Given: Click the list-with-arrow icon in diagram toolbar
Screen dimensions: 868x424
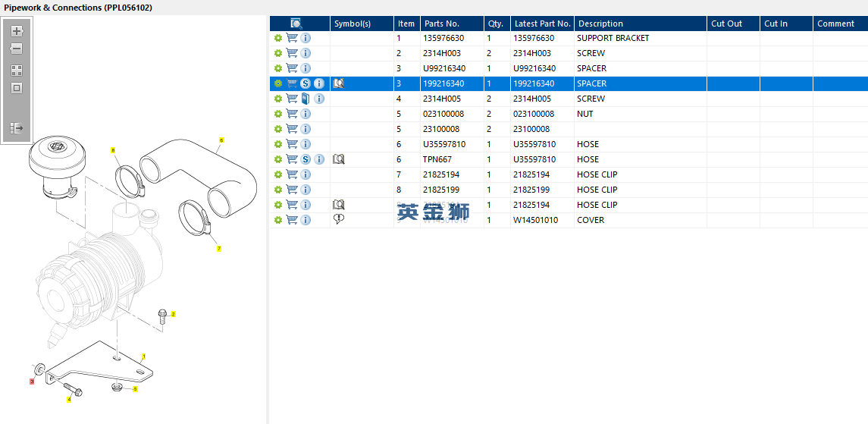Looking at the screenshot, I should pyautogui.click(x=17, y=128).
